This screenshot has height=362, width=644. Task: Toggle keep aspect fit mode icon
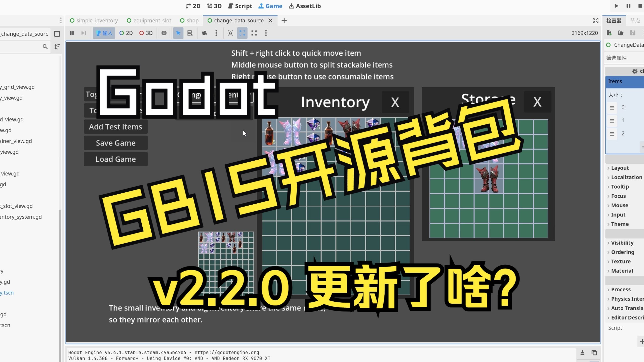242,33
